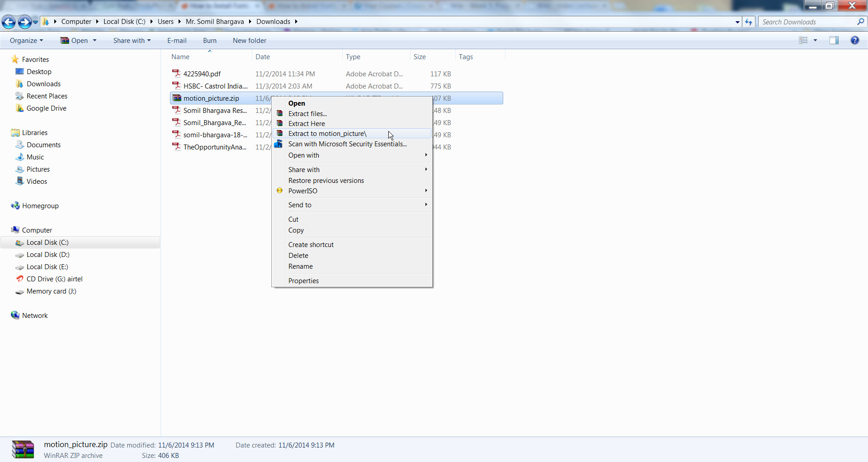Select Local Disk (D:) in navigation tree
The width and height of the screenshot is (868, 462).
coord(47,255)
